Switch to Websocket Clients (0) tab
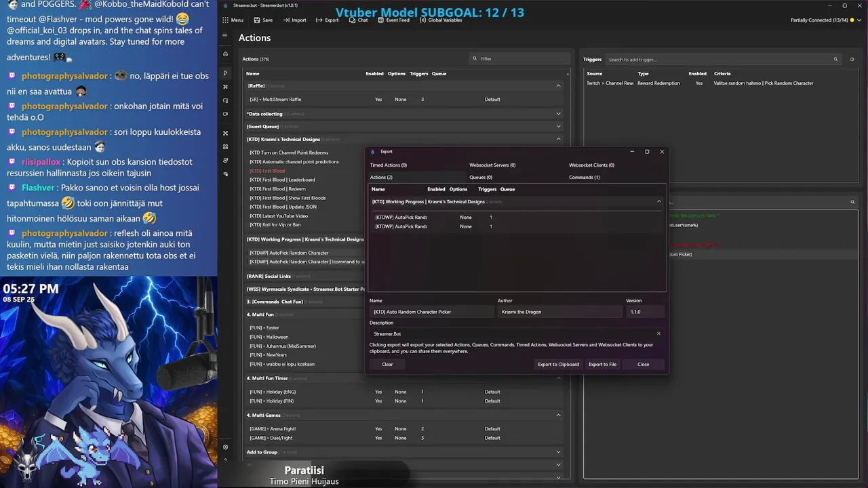Viewport: 868px width, 488px height. tap(591, 165)
